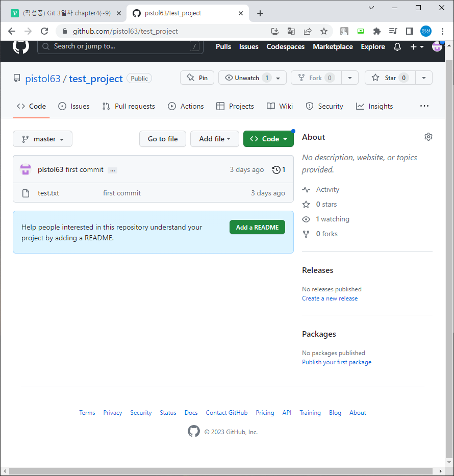This screenshot has height=476, width=454.
Task: Click the GitHub Octocat logo in header
Action: pyautogui.click(x=21, y=46)
